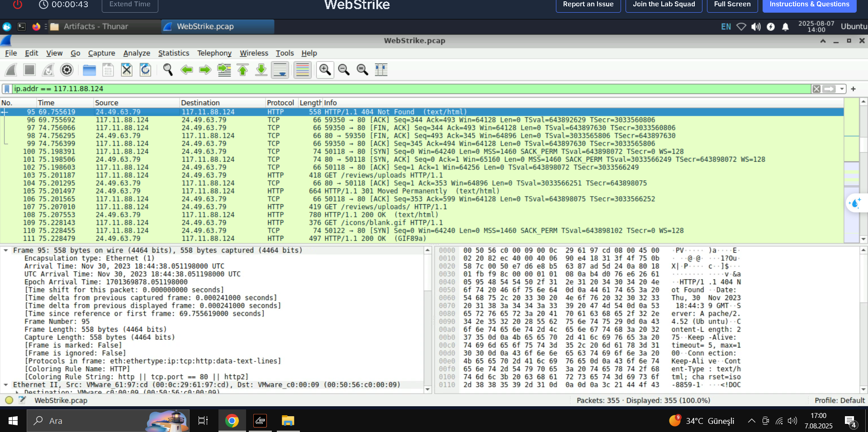Sort packets by Destination column header
The width and height of the screenshot is (868, 432).
pos(223,103)
